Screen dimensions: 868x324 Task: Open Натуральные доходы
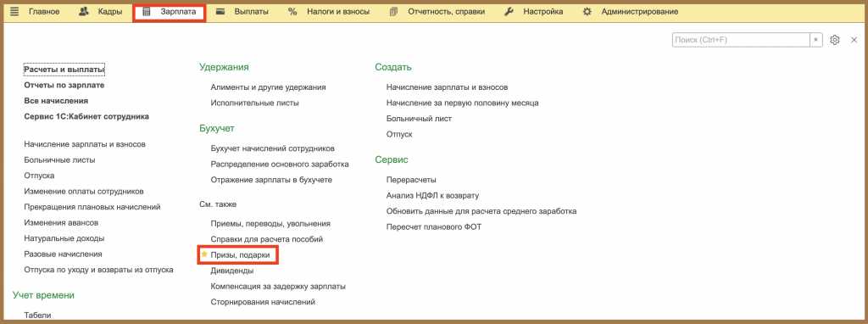click(x=64, y=238)
